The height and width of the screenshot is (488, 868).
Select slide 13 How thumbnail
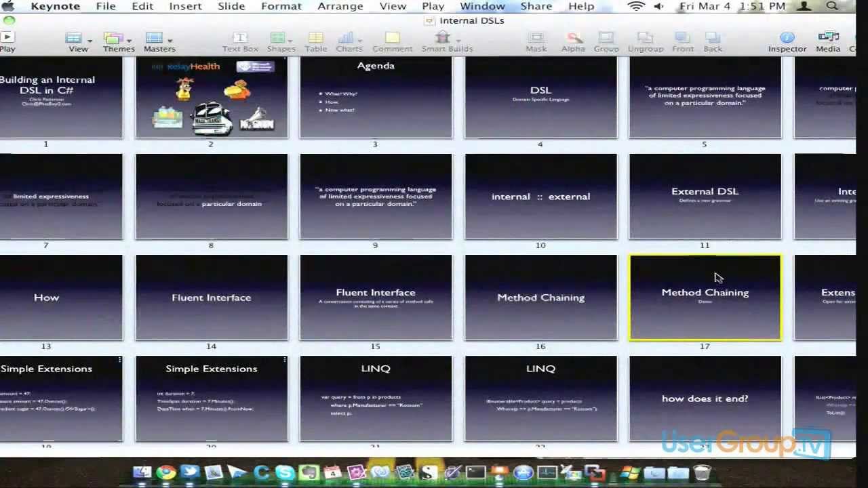(61, 298)
